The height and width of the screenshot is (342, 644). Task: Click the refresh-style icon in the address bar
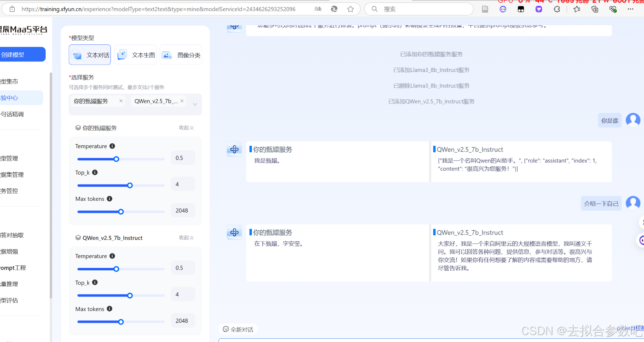point(334,9)
